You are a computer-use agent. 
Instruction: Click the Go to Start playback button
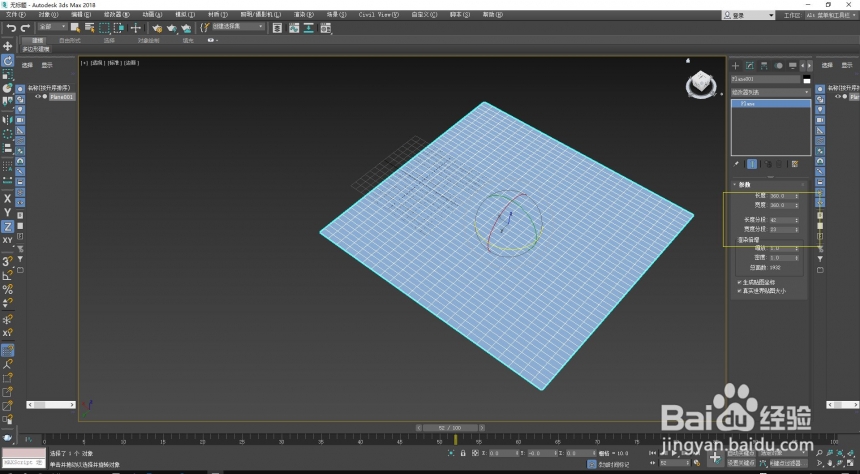pos(653,453)
